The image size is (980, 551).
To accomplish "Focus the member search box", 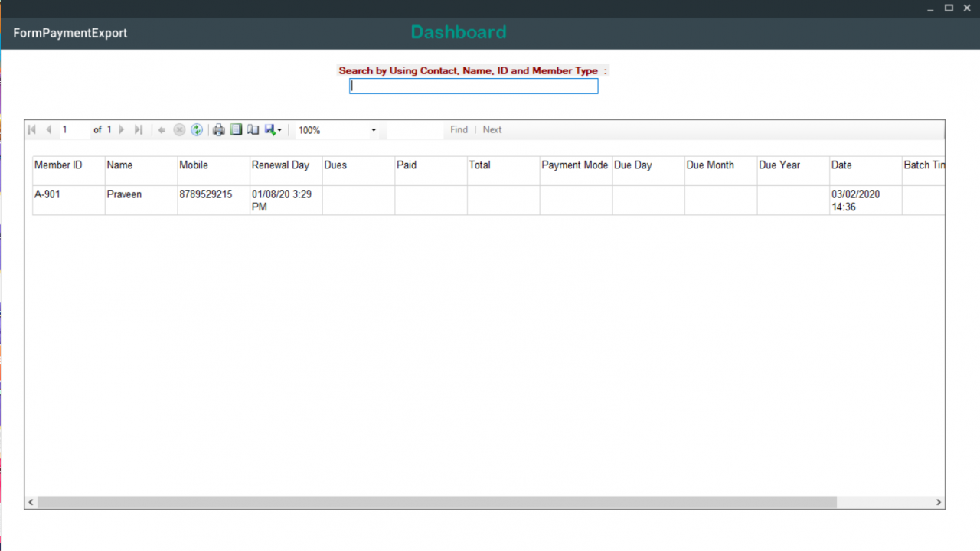I will point(474,86).
